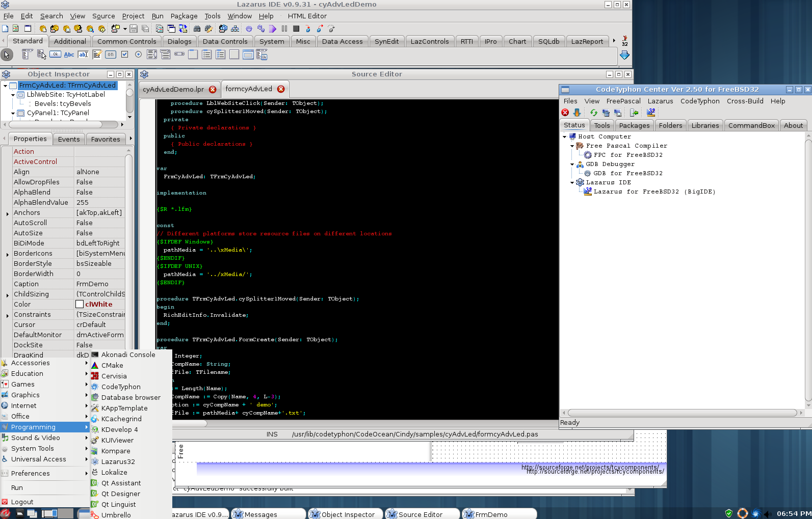Image resolution: width=812 pixels, height=519 pixels.
Task: Click the Run (play) icon
Action: tap(272, 29)
